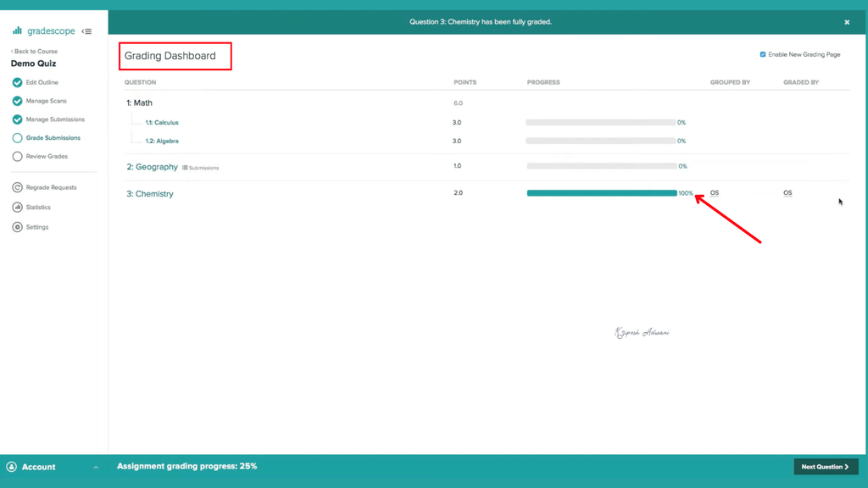Click the Account label in the footer
The image size is (868, 488).
(38, 467)
